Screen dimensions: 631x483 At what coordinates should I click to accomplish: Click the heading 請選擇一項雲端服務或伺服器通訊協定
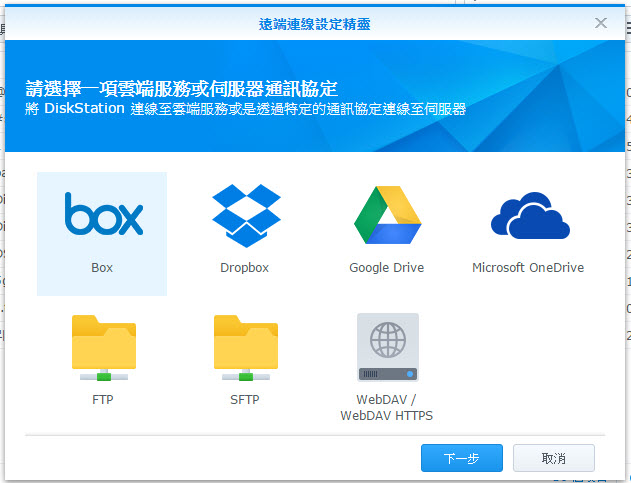click(x=181, y=88)
